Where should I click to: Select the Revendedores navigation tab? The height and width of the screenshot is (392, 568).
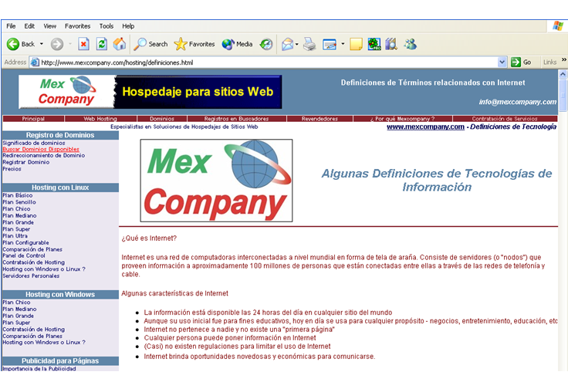[x=319, y=119]
